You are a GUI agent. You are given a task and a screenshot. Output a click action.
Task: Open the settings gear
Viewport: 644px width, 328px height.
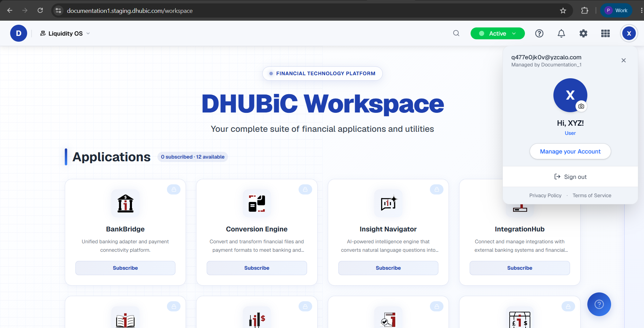point(583,33)
